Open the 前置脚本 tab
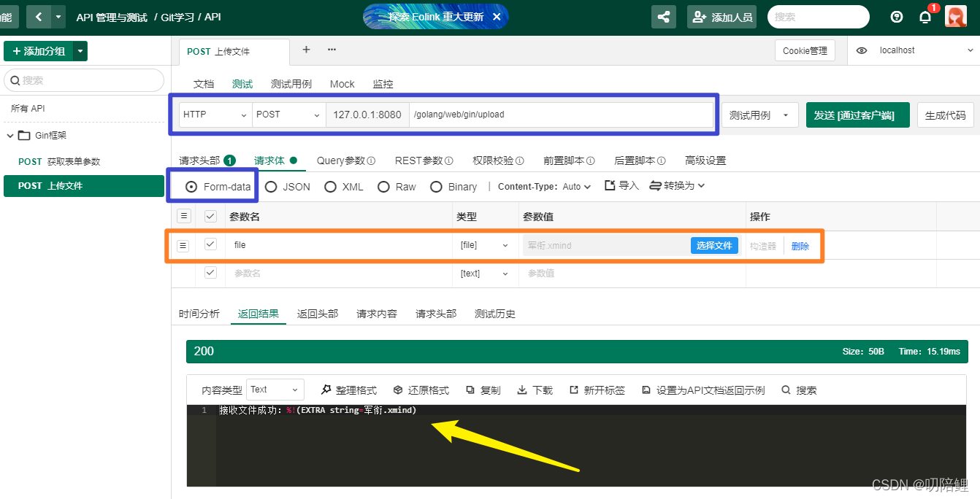This screenshot has width=980, height=499. click(x=569, y=160)
